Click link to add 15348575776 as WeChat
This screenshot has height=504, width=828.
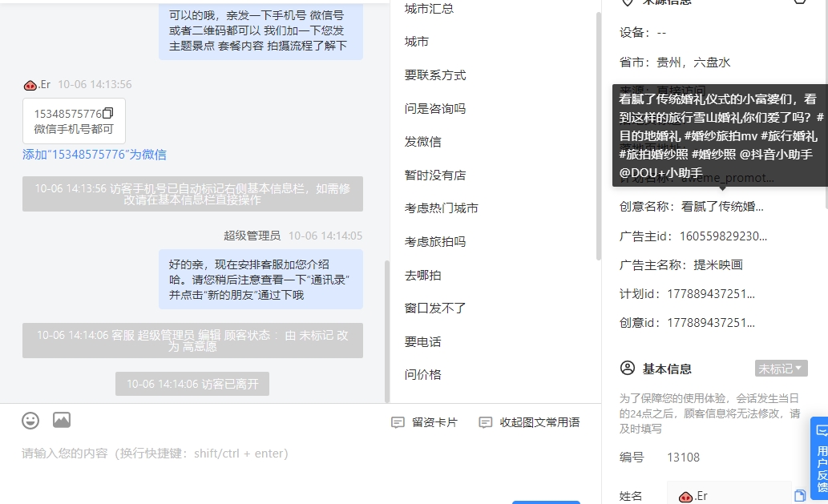click(x=95, y=155)
